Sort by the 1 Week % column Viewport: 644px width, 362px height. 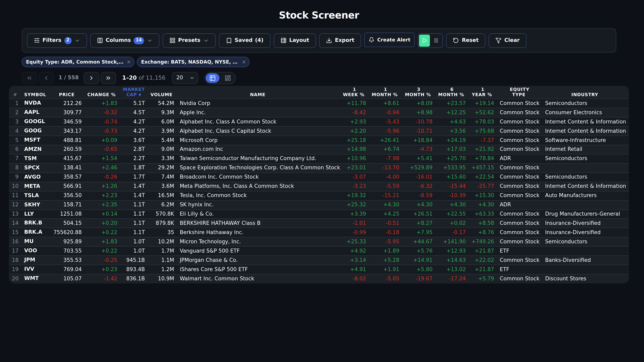[x=354, y=92]
